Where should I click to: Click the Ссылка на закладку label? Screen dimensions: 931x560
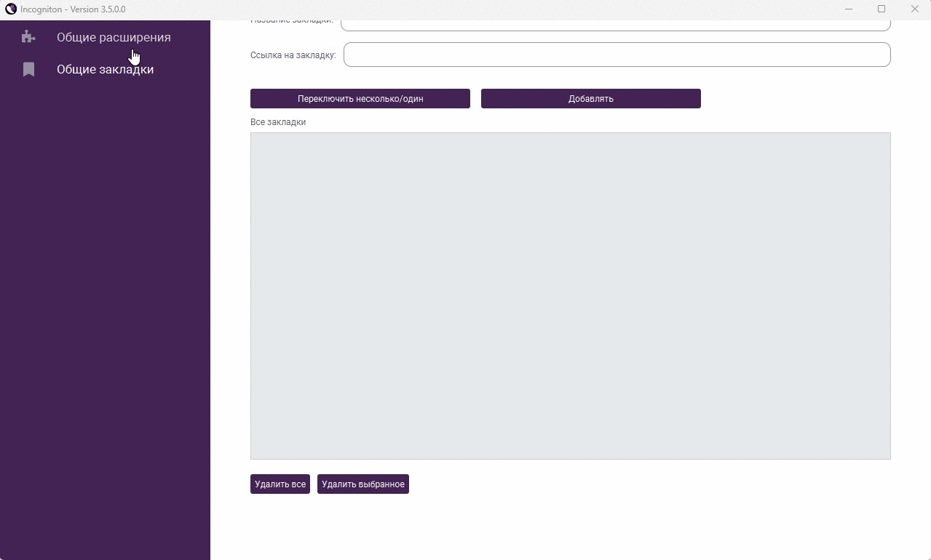coord(293,55)
